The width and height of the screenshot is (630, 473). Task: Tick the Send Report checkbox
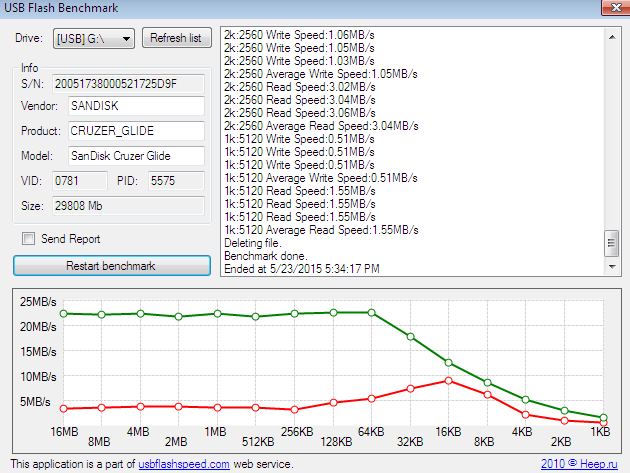pos(28,239)
